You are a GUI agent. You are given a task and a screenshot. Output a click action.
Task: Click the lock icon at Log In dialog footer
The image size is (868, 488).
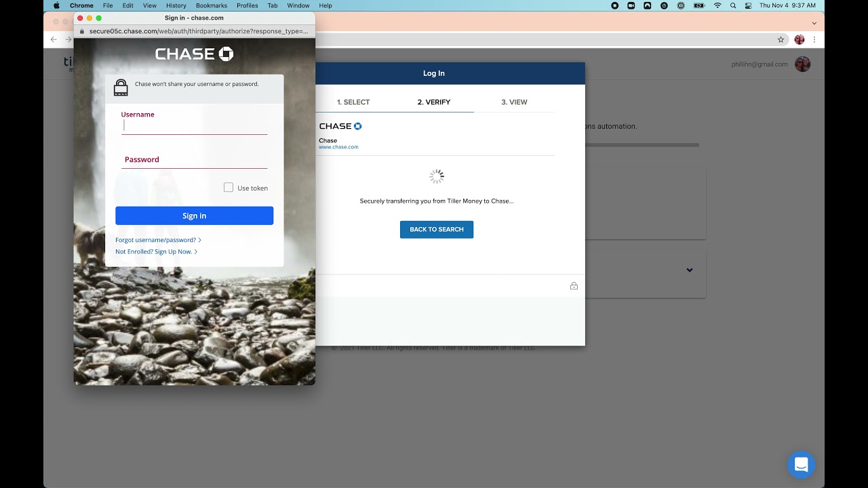[574, 286]
